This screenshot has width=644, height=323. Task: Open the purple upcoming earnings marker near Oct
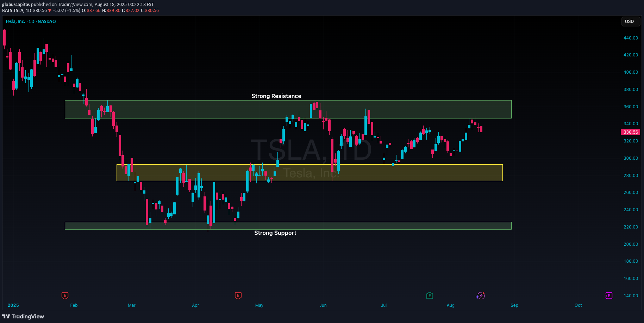609,295
